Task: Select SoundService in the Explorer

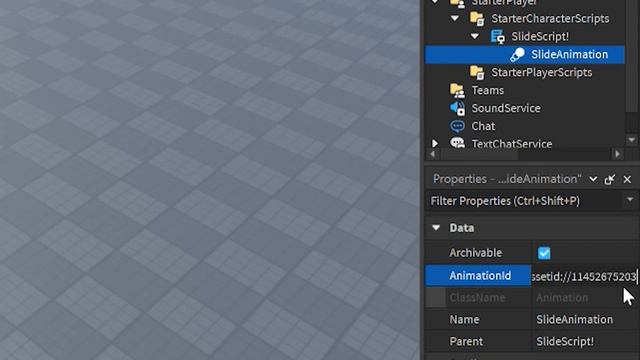Action: point(506,108)
